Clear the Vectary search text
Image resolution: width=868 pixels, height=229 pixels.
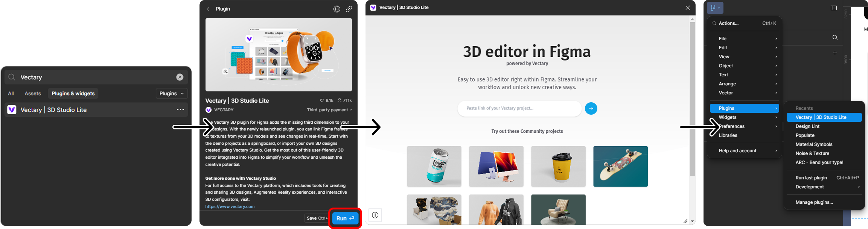click(x=180, y=77)
